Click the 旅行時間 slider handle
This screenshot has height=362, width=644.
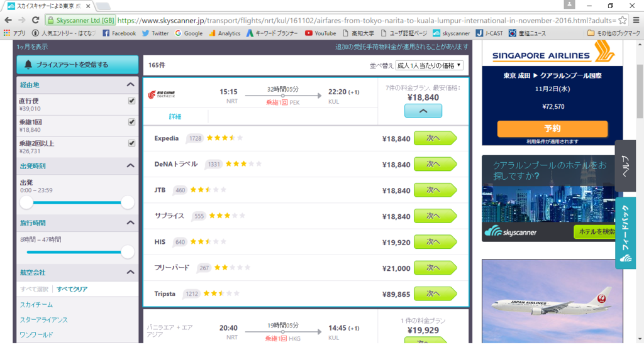(128, 251)
